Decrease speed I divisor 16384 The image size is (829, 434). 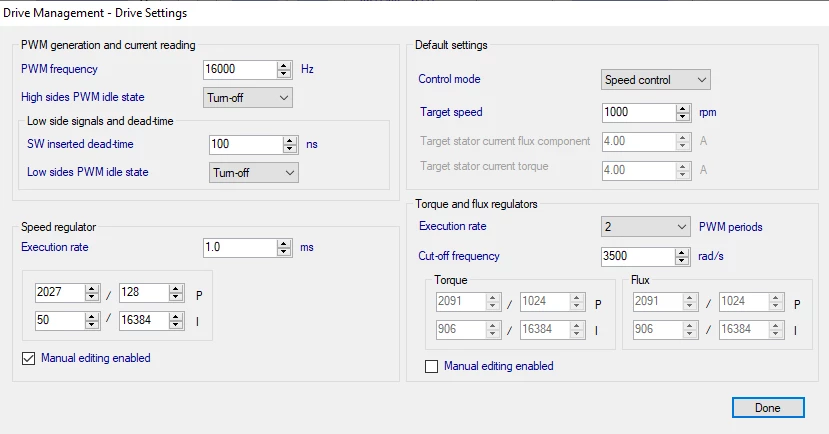(x=176, y=325)
